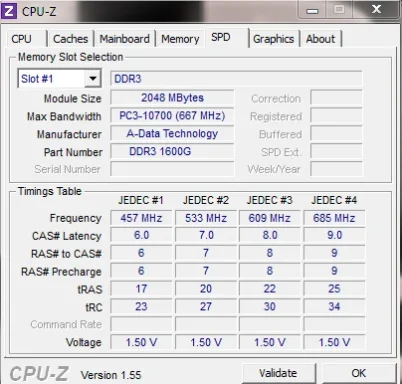Switch to the About tab
This screenshot has height=384, width=402.
(x=320, y=39)
